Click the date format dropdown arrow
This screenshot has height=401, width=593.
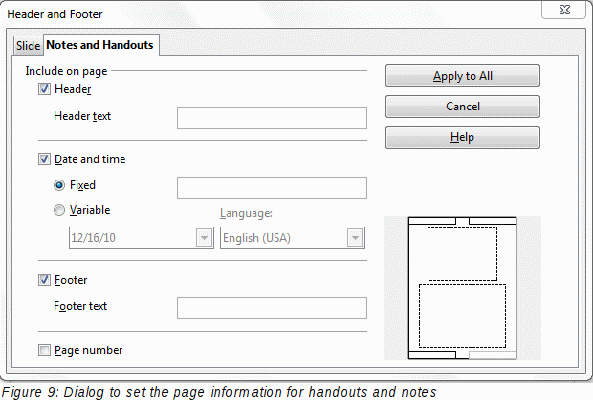(204, 238)
